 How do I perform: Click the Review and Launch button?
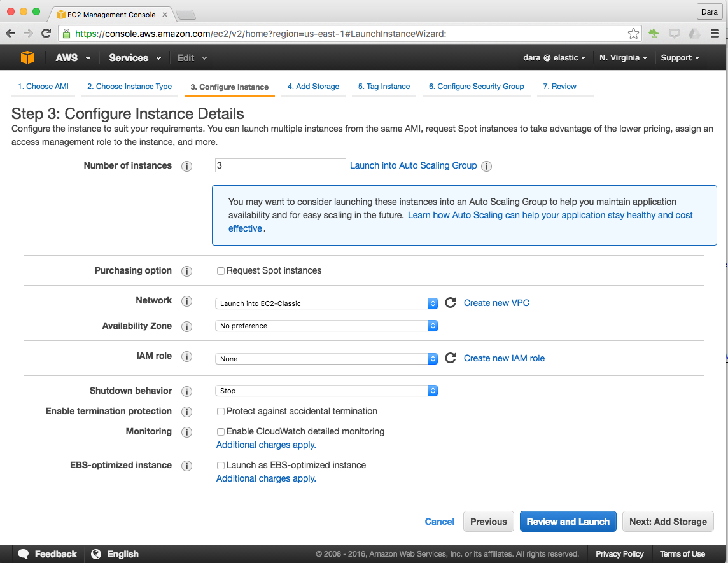coord(568,521)
